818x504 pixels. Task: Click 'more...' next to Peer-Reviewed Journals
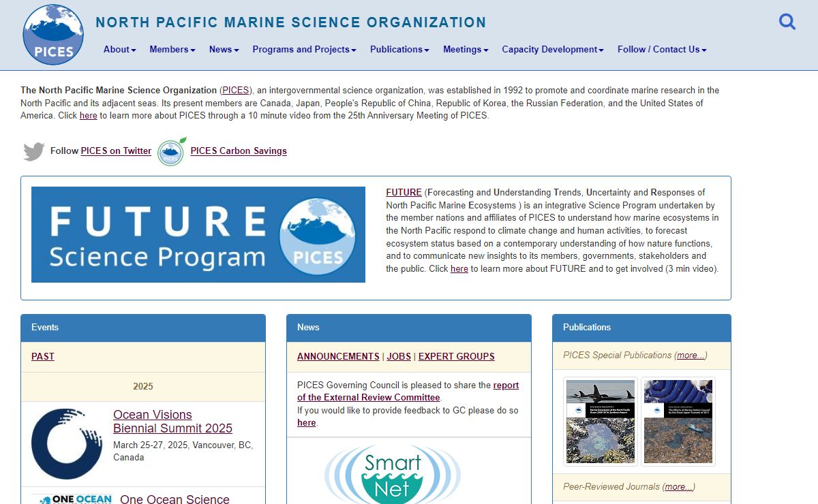pyautogui.click(x=678, y=487)
